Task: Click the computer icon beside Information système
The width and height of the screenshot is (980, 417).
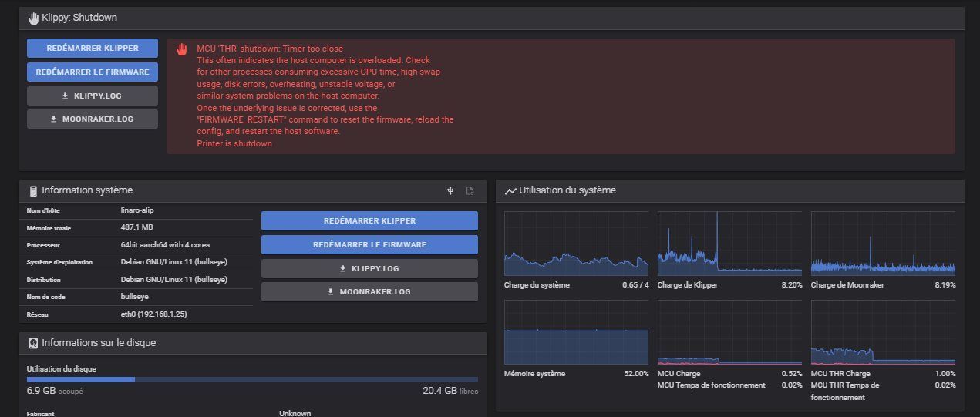Action: point(33,191)
